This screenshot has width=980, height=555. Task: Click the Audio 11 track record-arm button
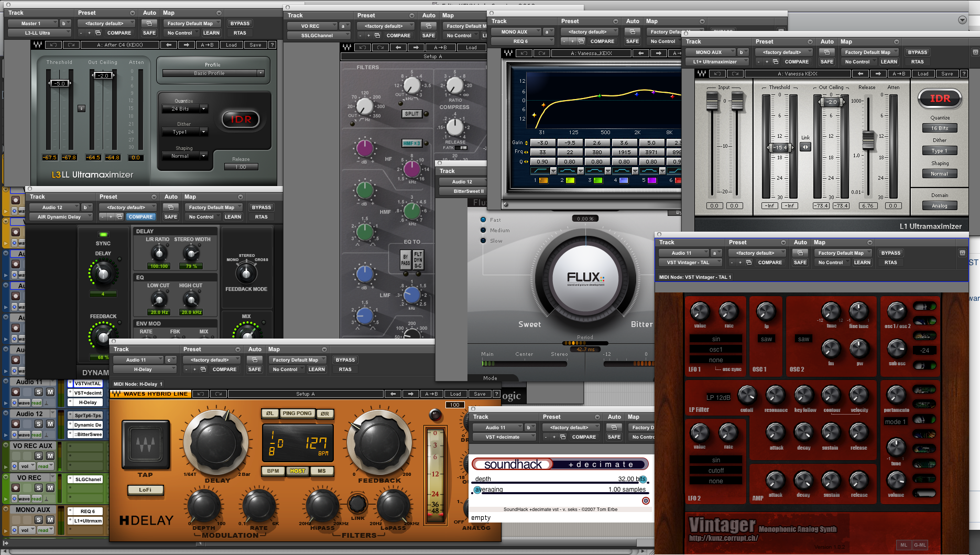pos(16,392)
